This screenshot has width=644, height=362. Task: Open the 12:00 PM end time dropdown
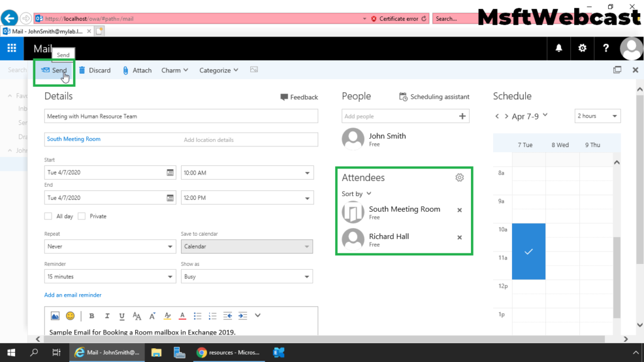tap(247, 198)
